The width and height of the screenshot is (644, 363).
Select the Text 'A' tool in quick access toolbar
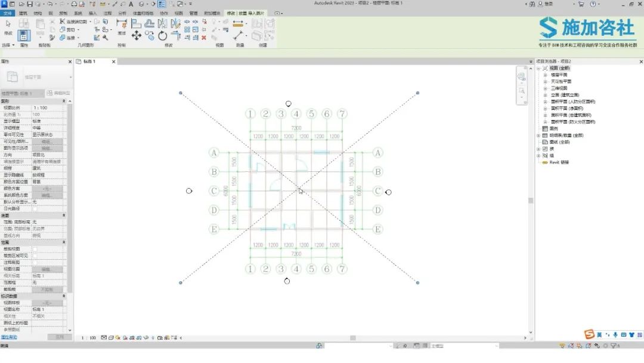click(x=131, y=4)
